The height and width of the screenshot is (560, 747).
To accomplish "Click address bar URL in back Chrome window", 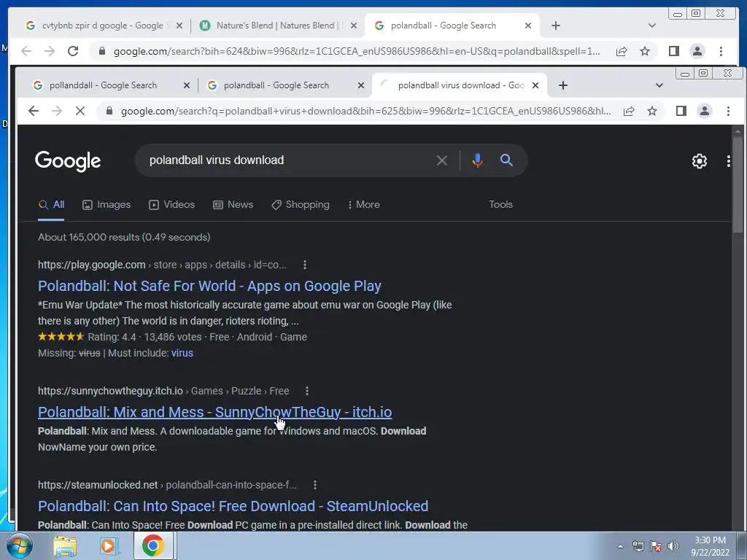I will point(356,52).
